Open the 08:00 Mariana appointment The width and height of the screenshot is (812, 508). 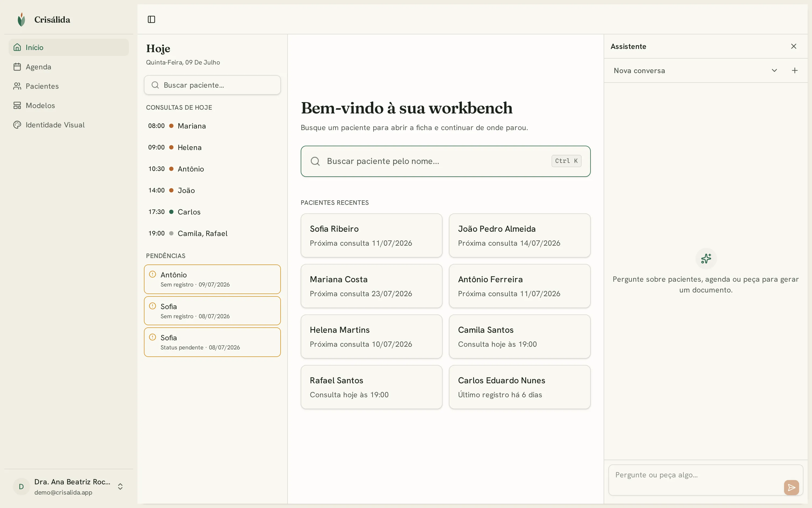[x=212, y=126]
